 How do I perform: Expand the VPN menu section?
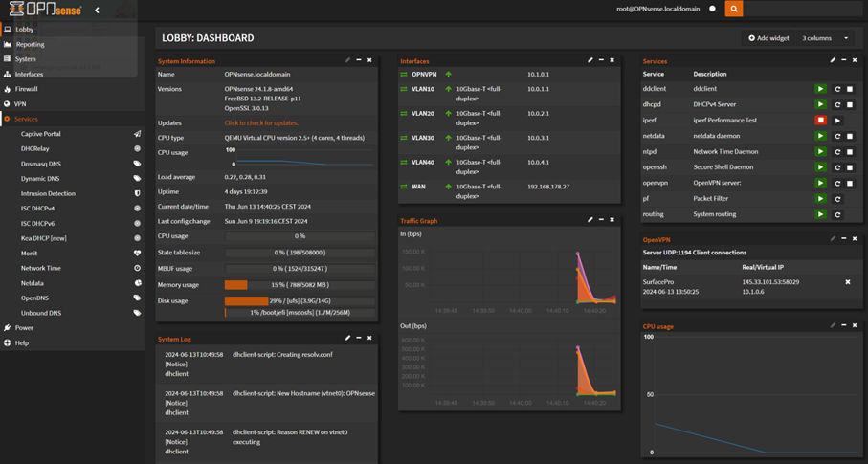pos(20,103)
